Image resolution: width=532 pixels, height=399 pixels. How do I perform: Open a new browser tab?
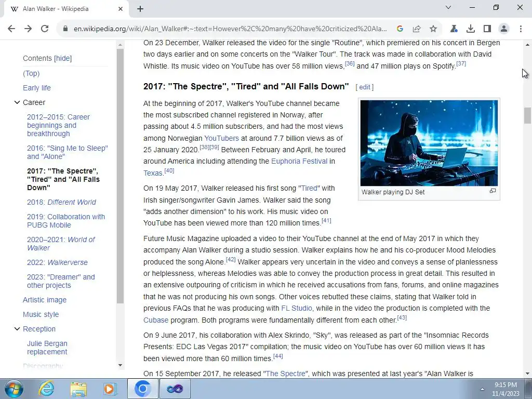pyautogui.click(x=140, y=9)
